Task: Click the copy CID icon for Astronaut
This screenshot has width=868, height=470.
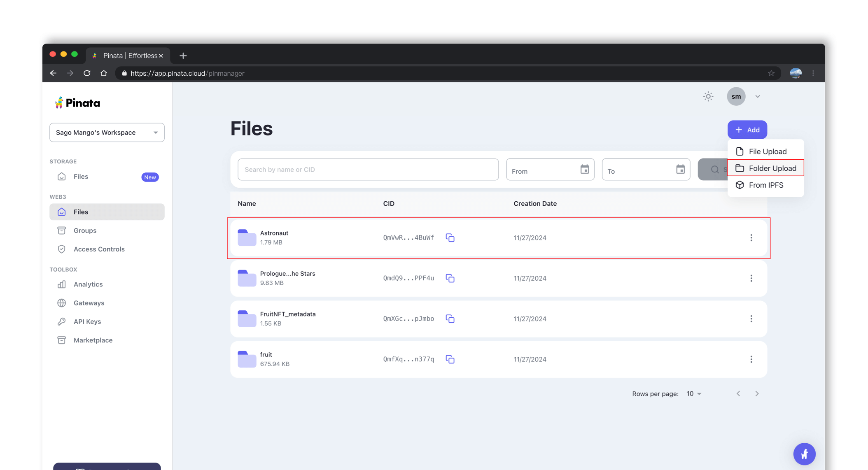Action: tap(450, 237)
